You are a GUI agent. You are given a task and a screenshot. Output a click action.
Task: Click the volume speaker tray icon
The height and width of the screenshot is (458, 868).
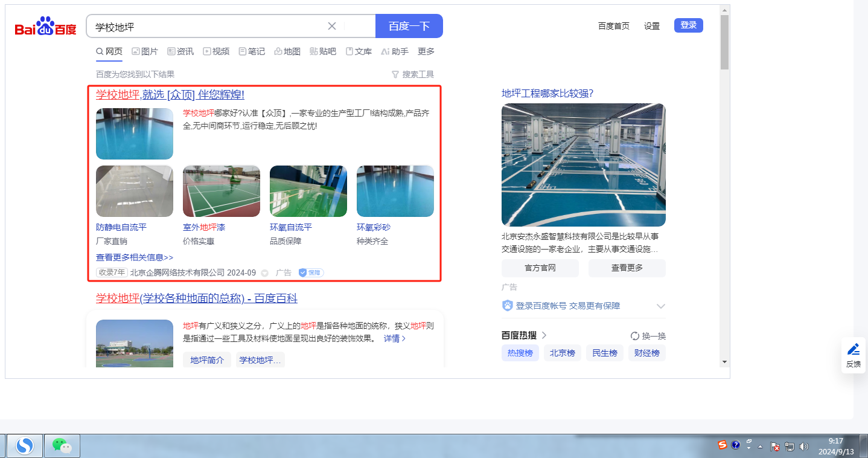[803, 447]
